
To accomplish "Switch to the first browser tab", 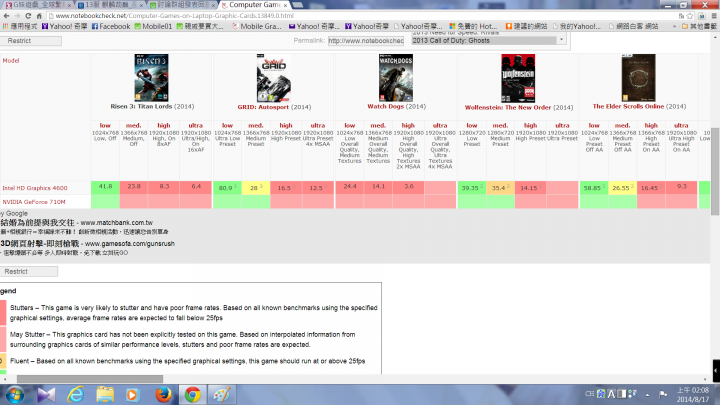I will [38, 5].
